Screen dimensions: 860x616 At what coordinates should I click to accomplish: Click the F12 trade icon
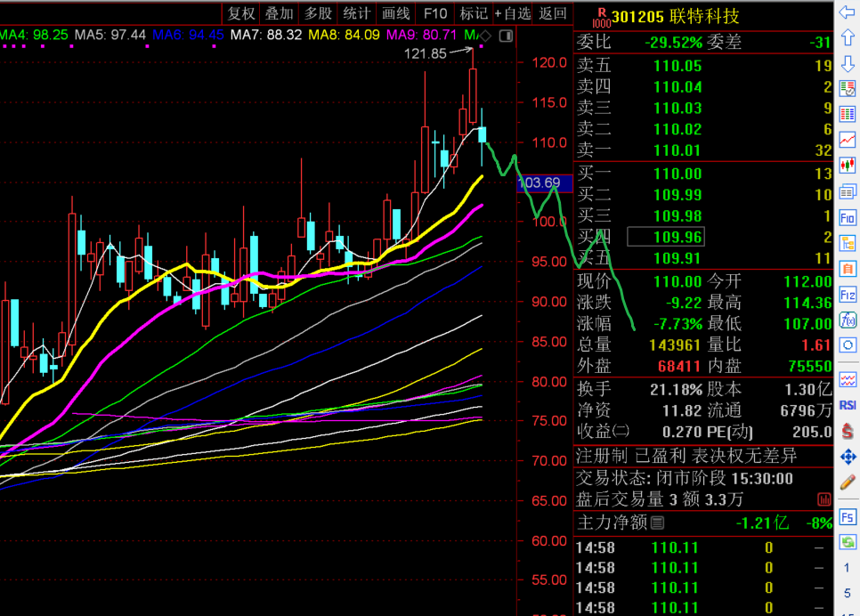point(848,296)
